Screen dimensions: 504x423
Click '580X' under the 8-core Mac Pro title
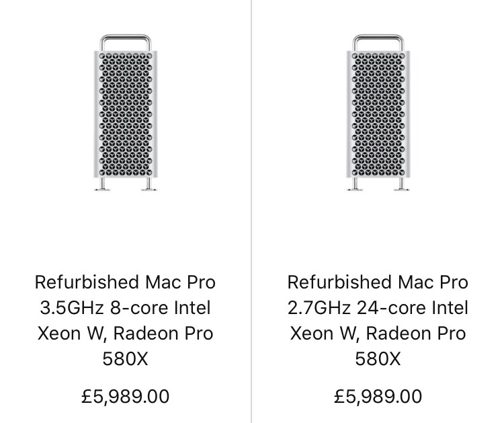tap(126, 359)
